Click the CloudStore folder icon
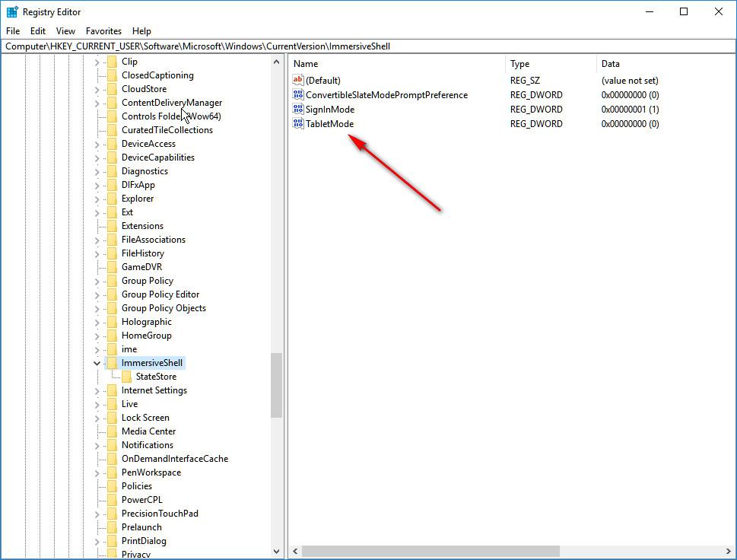This screenshot has height=560, width=737. (x=112, y=89)
